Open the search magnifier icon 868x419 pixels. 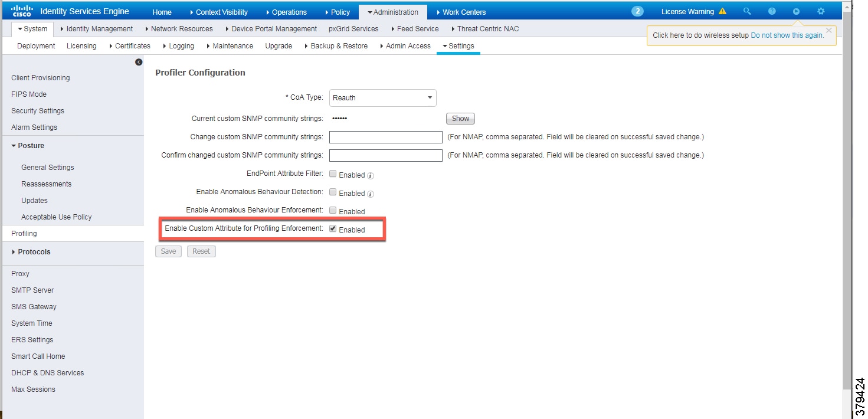point(747,11)
